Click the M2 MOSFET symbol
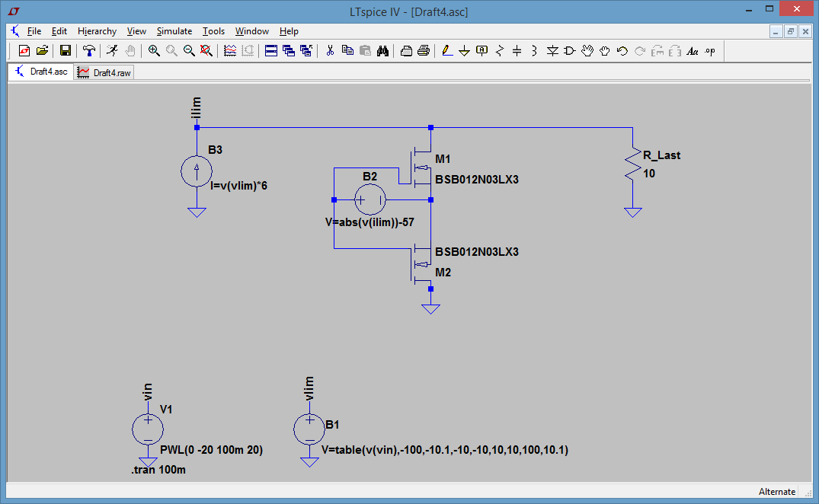The width and height of the screenshot is (819, 504). pyautogui.click(x=421, y=263)
